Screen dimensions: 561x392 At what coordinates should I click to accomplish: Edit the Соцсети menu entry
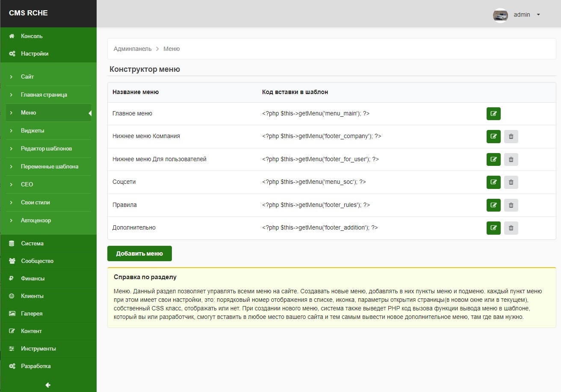[493, 182]
